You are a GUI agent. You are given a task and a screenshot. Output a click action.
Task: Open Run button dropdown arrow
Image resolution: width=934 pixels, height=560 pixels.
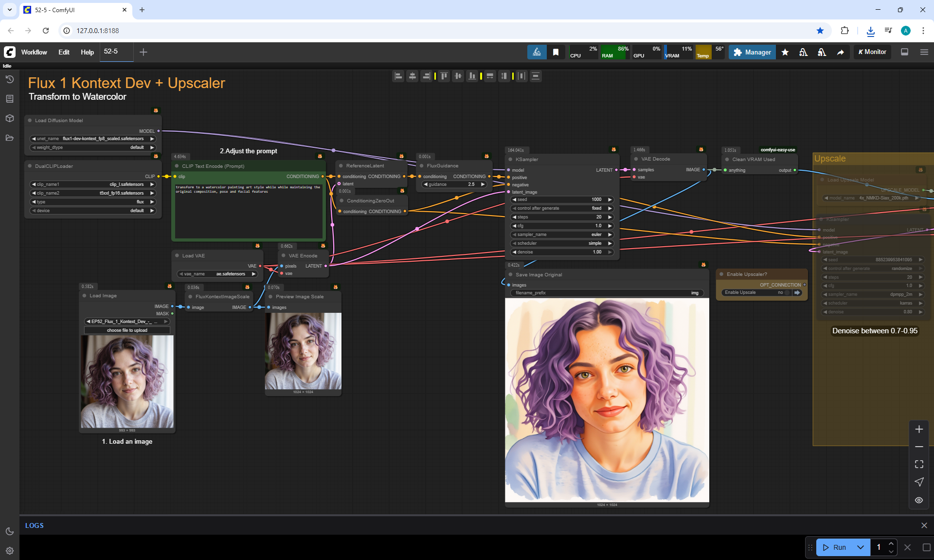860,547
